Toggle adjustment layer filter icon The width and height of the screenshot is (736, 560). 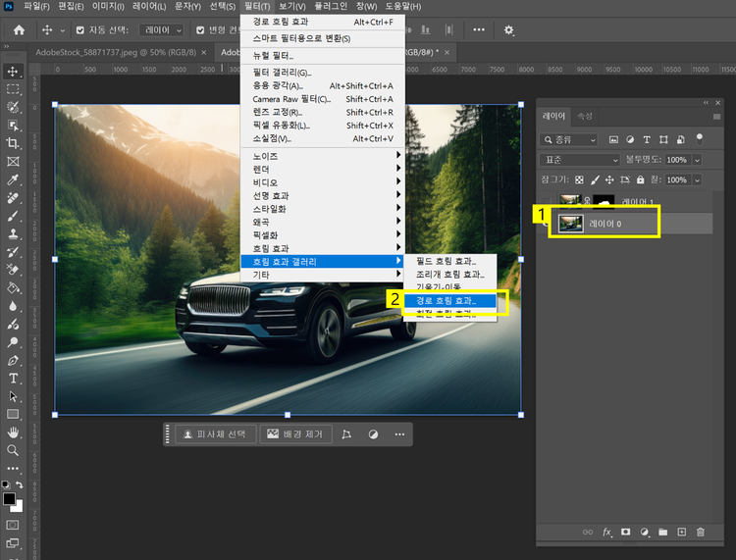(x=630, y=139)
